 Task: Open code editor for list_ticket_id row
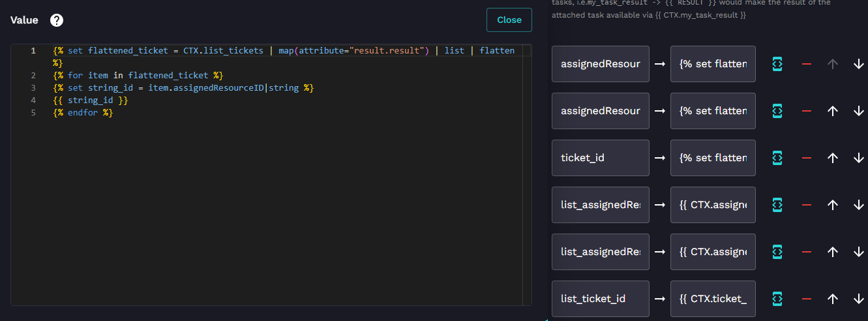tap(777, 299)
